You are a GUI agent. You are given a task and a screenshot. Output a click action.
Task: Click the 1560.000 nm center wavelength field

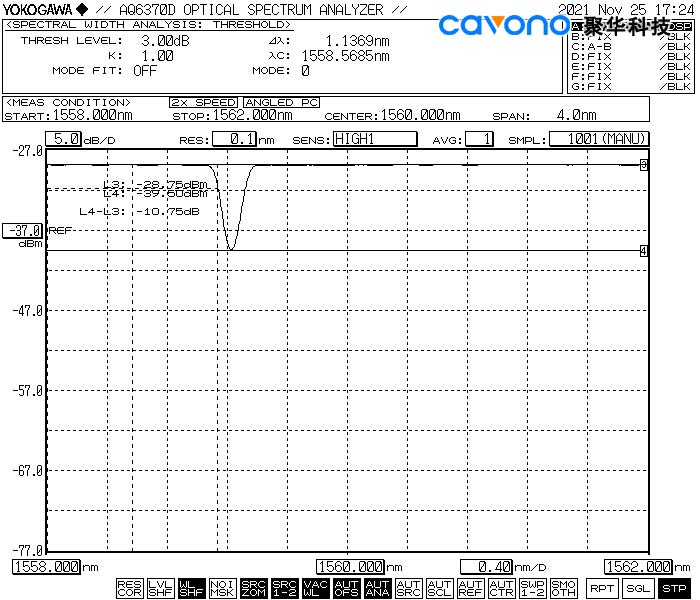coord(351,567)
